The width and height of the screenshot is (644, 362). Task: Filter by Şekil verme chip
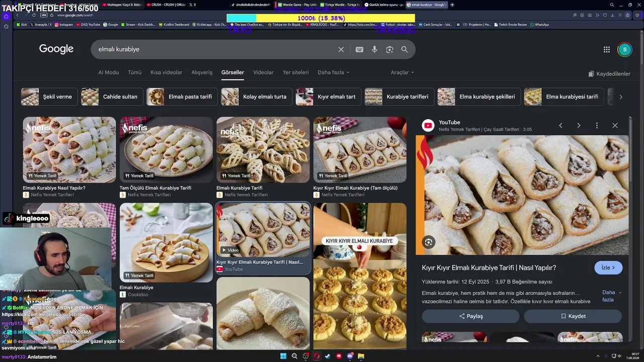pos(49,97)
